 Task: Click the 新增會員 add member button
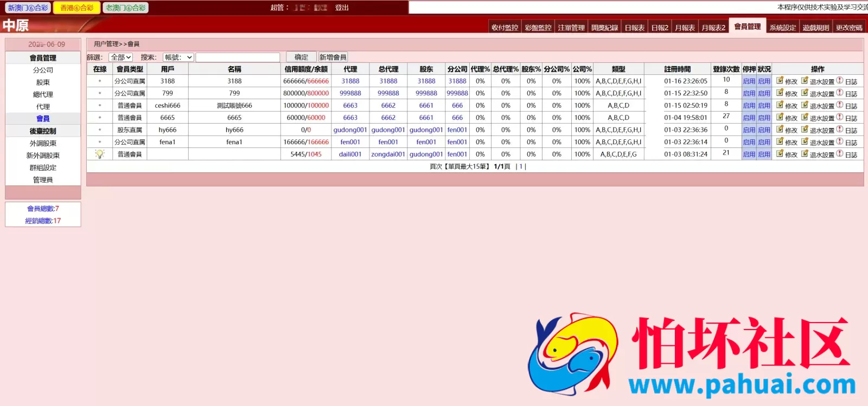[x=333, y=57]
